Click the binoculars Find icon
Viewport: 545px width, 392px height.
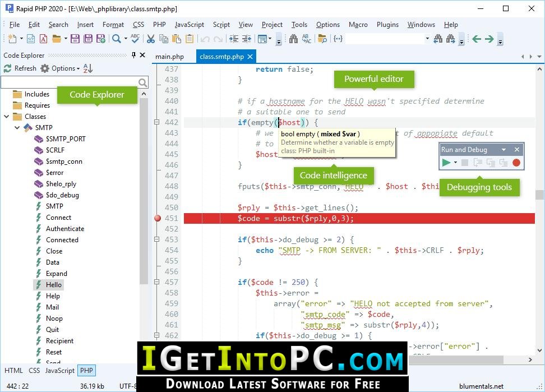coord(293,39)
